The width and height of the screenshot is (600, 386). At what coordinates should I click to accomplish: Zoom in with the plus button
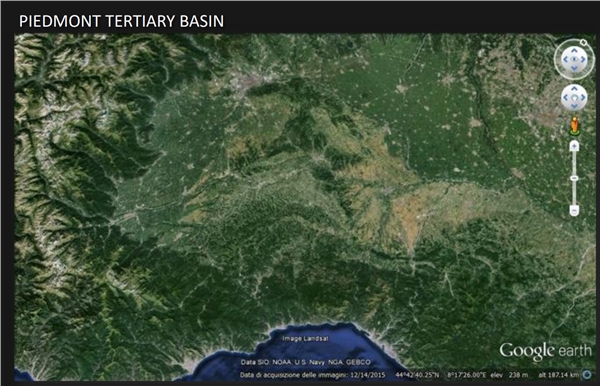(x=574, y=146)
